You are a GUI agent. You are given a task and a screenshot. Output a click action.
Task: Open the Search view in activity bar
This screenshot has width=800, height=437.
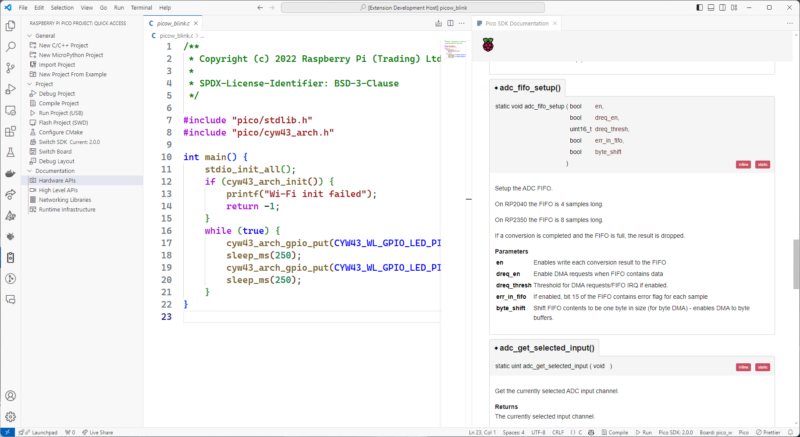coord(10,47)
